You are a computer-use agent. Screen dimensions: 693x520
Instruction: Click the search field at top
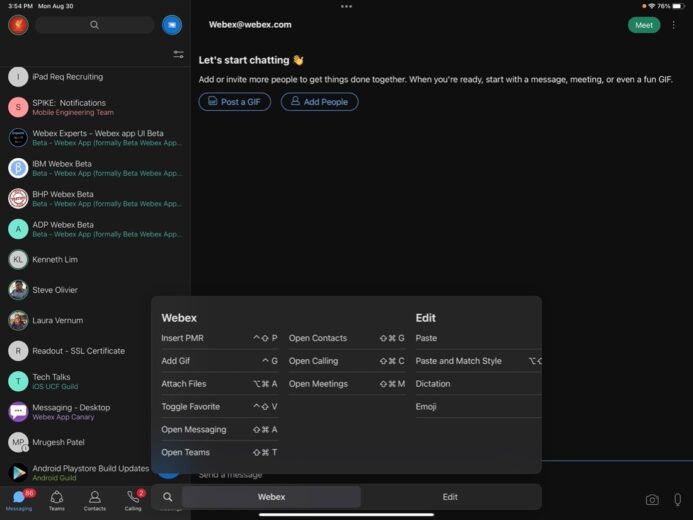point(94,25)
